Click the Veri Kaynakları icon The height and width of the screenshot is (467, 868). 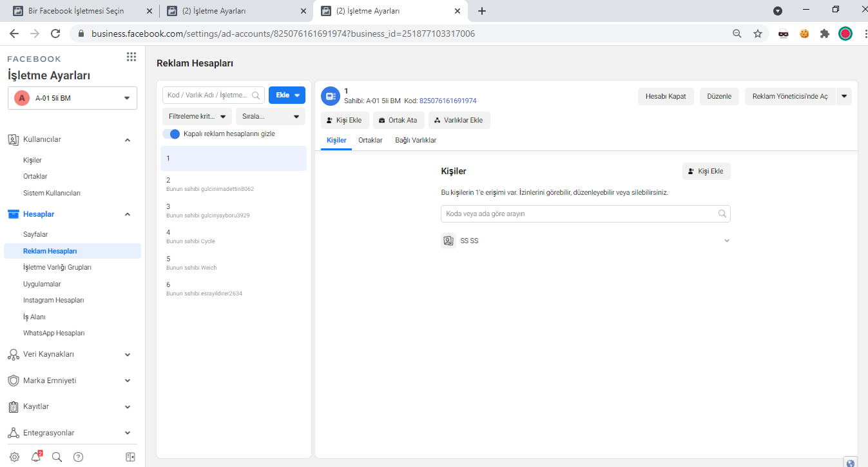pyautogui.click(x=13, y=354)
